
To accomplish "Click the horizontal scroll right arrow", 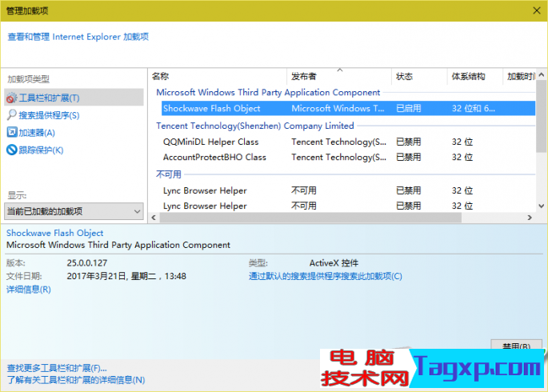I will (530, 218).
